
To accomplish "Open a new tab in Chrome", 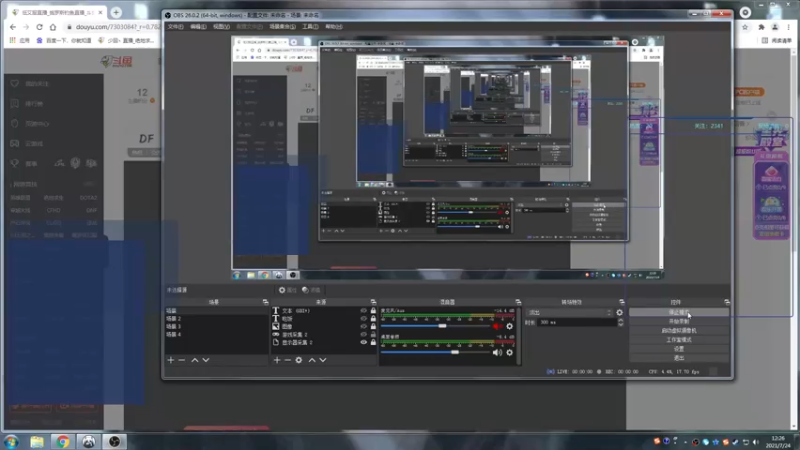I will (x=116, y=12).
